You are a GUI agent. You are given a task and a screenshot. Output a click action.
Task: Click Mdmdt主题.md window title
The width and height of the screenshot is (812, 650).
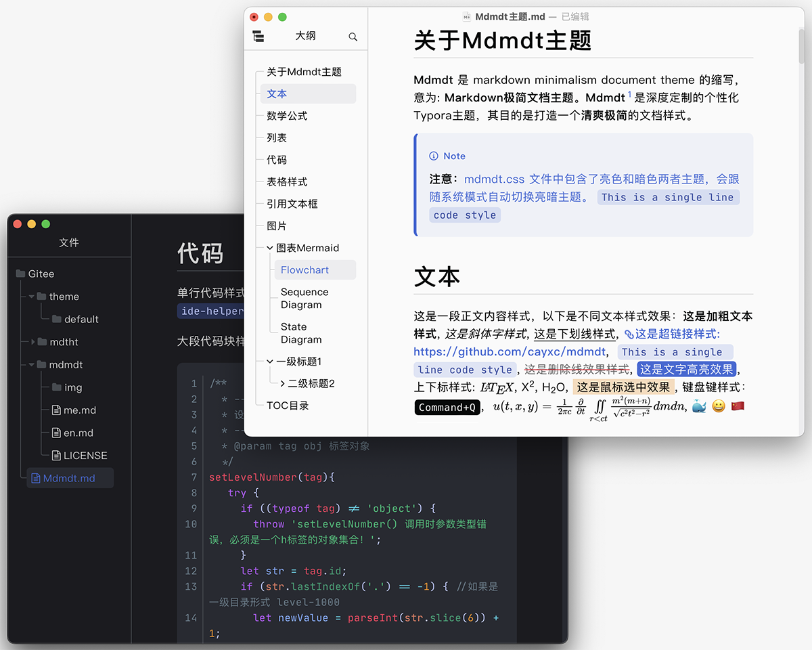(x=510, y=17)
